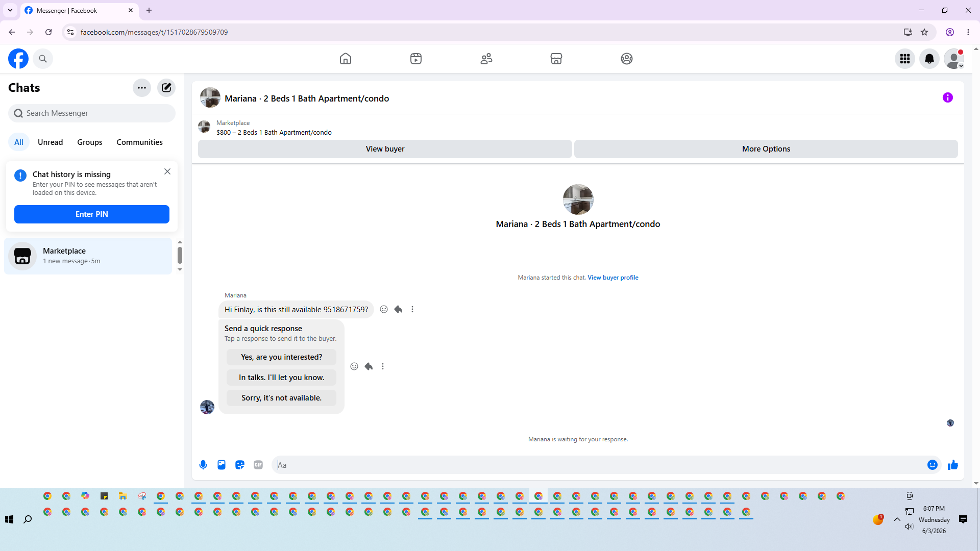The image size is (980, 551).
Task: Open the emoji picker in the message box
Action: coord(933,465)
